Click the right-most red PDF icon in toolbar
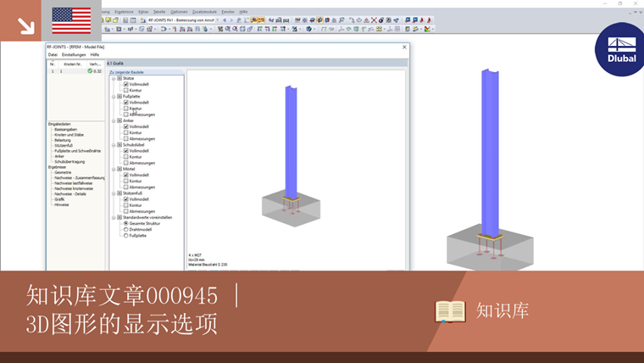The height and width of the screenshot is (363, 644). tap(430, 20)
